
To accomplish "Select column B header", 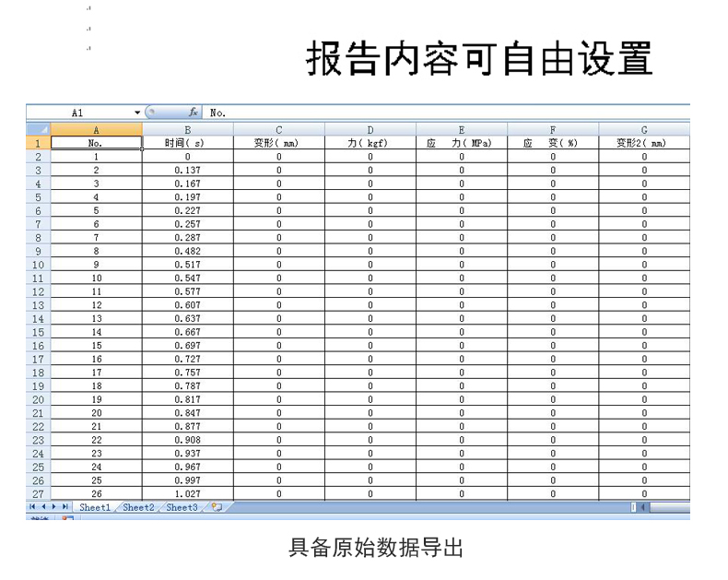I will point(187,130).
